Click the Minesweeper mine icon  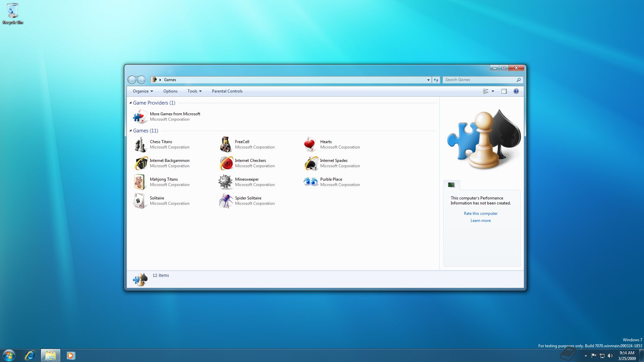(x=225, y=182)
